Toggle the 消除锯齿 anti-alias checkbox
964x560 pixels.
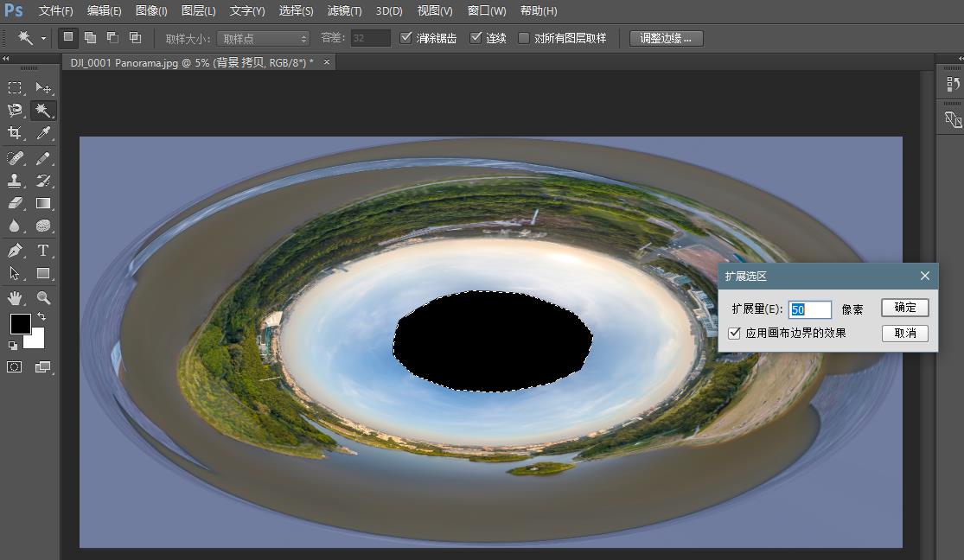pos(407,38)
